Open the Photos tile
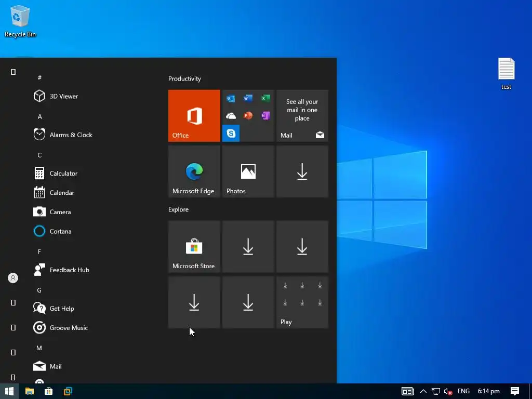 248,171
